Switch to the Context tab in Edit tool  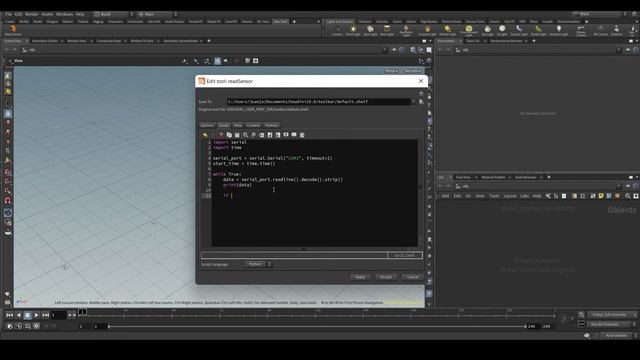click(x=253, y=125)
